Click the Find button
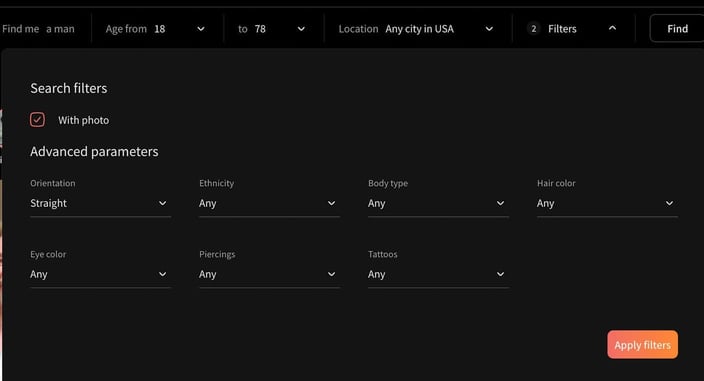Screen dimensions: 704x381 pos(677,29)
